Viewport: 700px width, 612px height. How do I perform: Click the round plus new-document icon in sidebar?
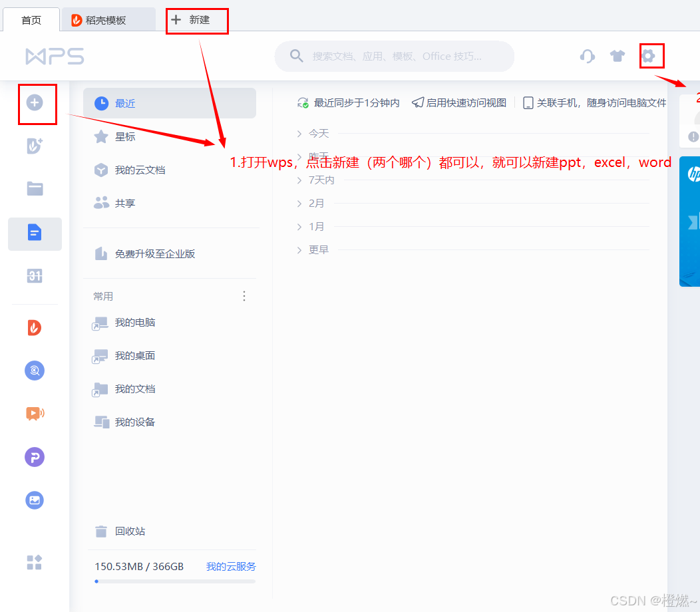tap(35, 102)
